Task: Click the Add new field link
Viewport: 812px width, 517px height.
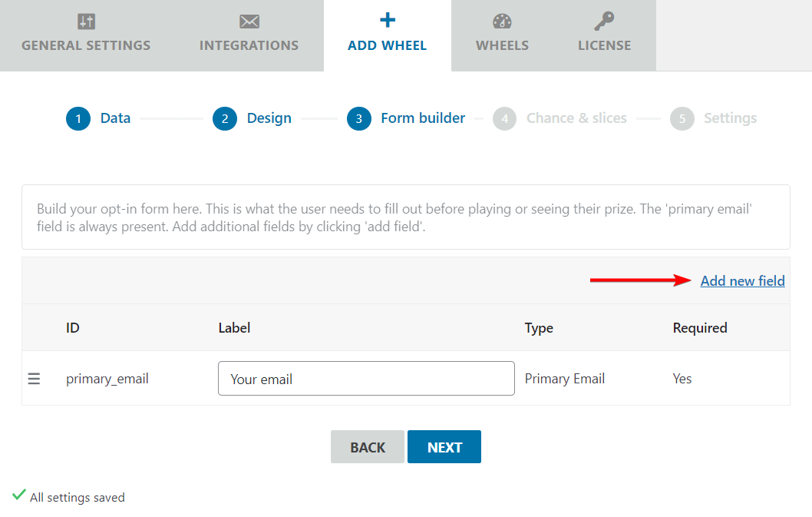Action: (x=743, y=280)
